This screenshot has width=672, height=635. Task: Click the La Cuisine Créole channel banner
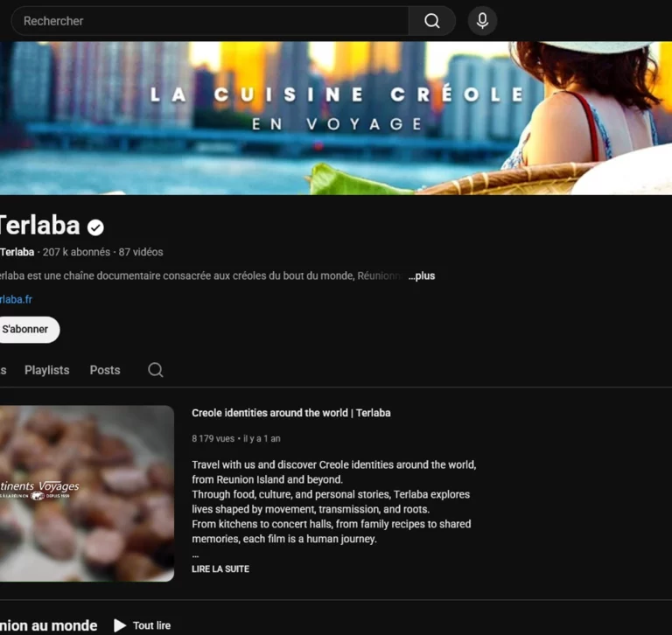336,117
